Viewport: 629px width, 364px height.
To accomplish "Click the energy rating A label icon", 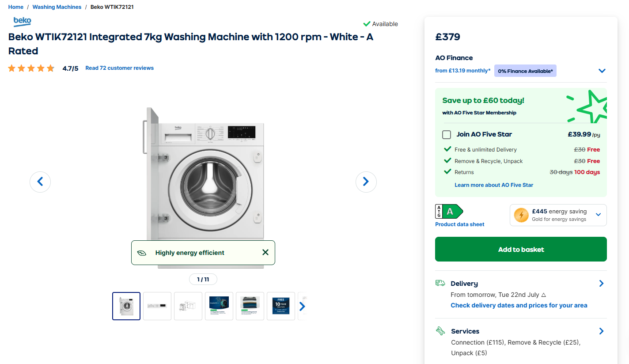I will [449, 212].
